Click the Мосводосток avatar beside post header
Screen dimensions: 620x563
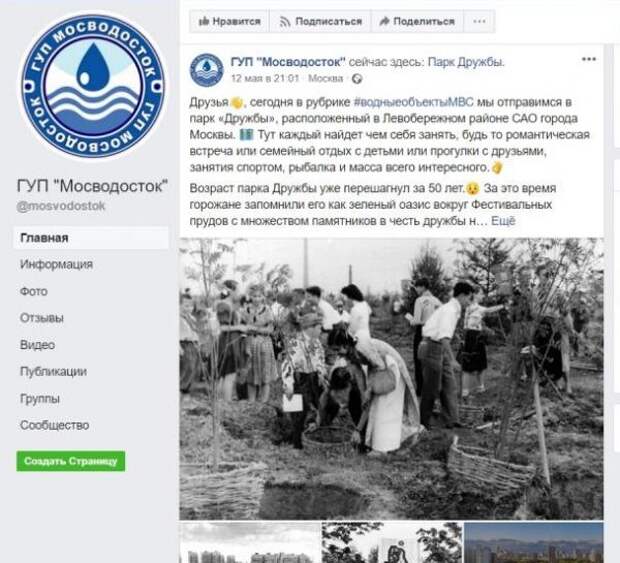coord(206,70)
